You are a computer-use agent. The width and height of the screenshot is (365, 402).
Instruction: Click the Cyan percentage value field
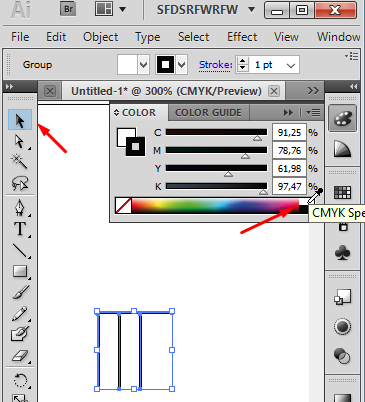[x=289, y=133]
